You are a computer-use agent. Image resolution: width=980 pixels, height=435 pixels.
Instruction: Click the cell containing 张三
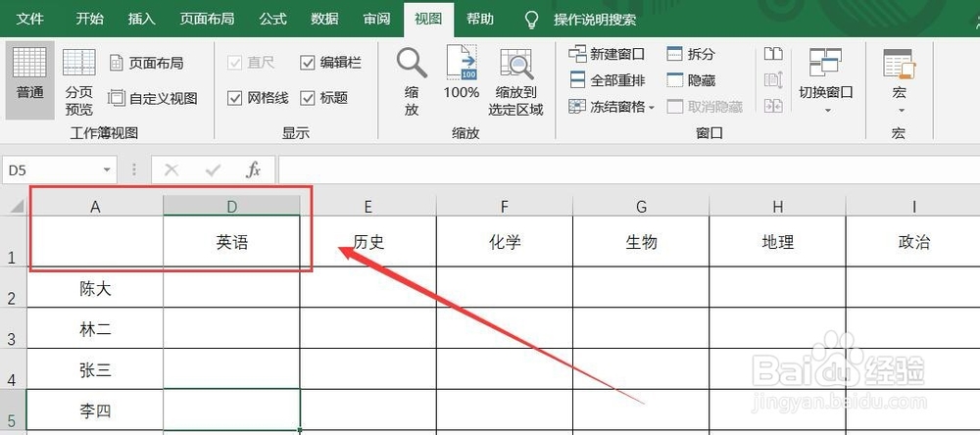(95, 369)
